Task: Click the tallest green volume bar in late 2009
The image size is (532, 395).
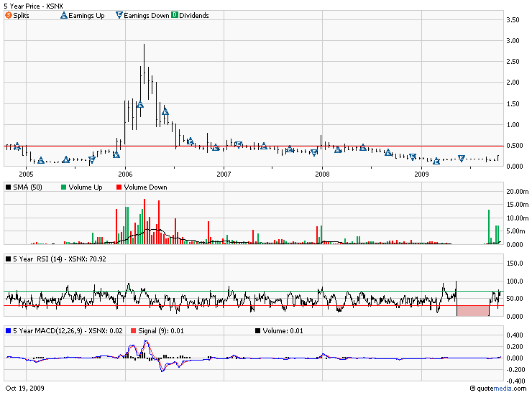Action: click(x=489, y=226)
